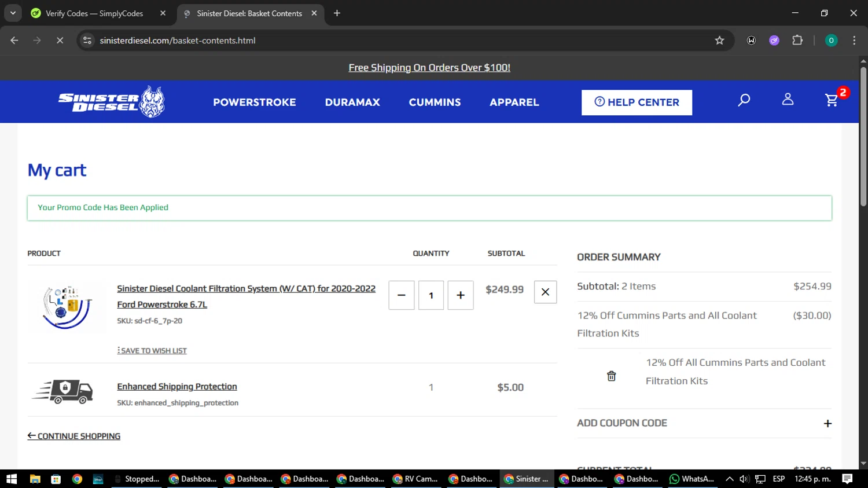Screen dimensions: 868x488
Task: Open the Coolant Filtration System product link
Action: pyautogui.click(x=246, y=296)
